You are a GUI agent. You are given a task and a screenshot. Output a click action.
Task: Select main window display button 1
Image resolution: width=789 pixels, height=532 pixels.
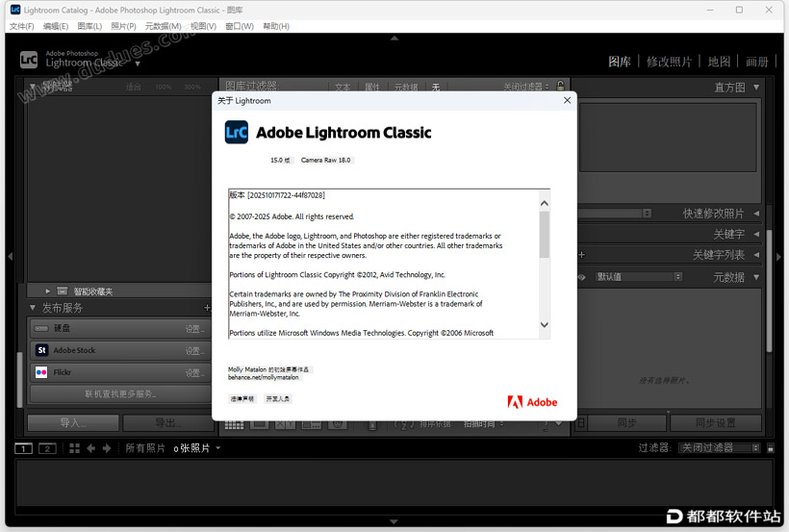coord(24,448)
